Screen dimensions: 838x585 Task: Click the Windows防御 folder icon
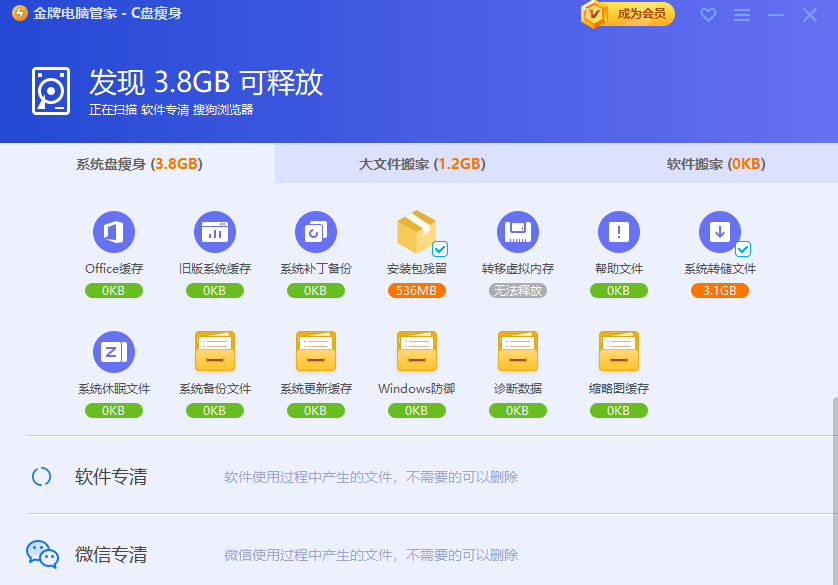pos(416,352)
